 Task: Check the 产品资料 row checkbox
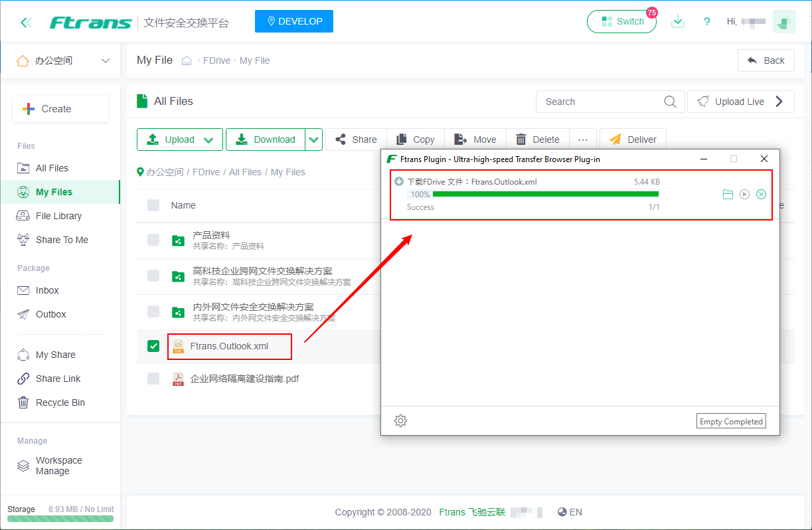pyautogui.click(x=153, y=240)
